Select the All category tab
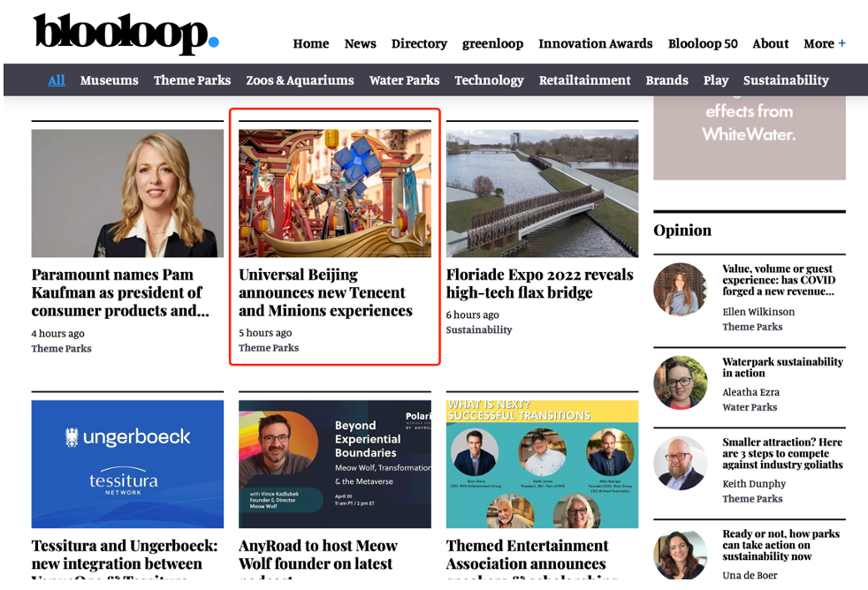Screen dimensions: 868x590 57,80
